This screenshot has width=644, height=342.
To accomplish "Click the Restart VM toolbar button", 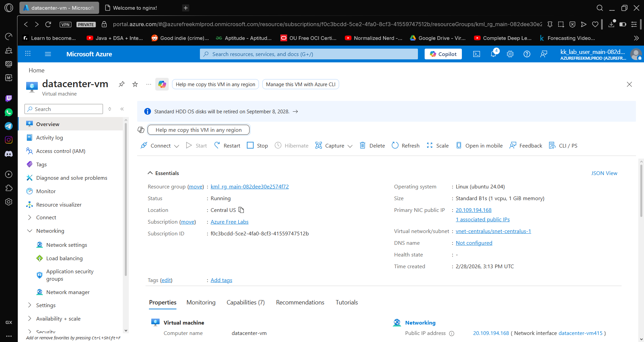I will click(227, 146).
